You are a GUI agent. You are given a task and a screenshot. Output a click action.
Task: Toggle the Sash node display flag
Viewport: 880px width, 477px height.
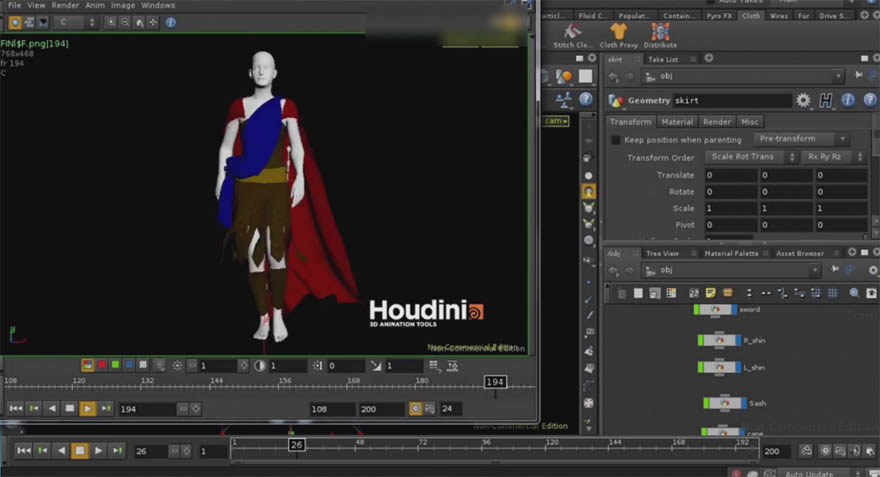pyautogui.click(x=744, y=403)
